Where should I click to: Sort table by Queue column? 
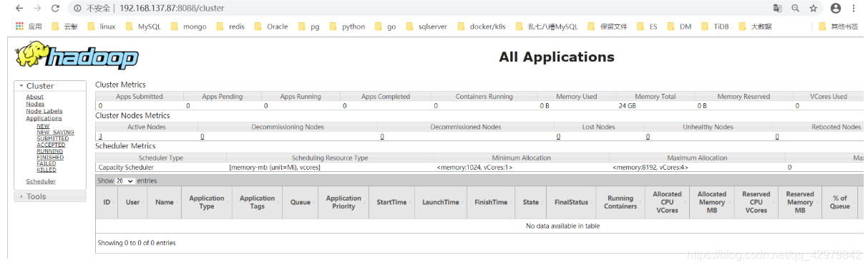(300, 202)
